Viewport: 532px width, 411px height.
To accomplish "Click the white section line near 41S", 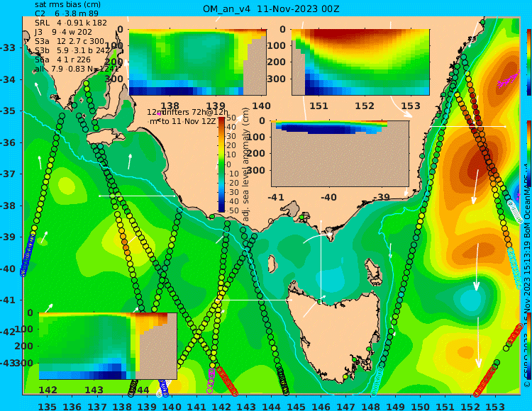I will pyautogui.click(x=253, y=300).
